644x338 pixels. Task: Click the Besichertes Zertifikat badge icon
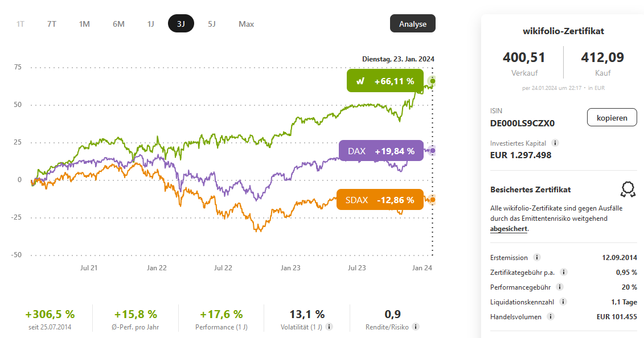[628, 189]
